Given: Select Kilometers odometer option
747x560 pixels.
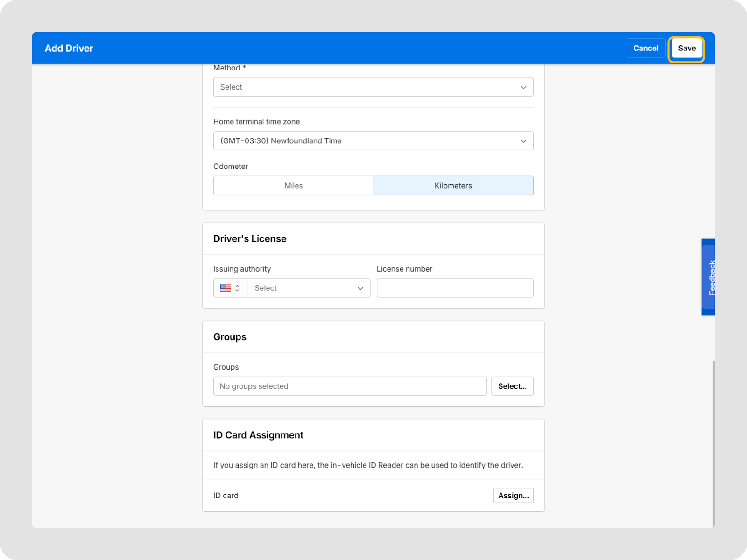Looking at the screenshot, I should (453, 186).
